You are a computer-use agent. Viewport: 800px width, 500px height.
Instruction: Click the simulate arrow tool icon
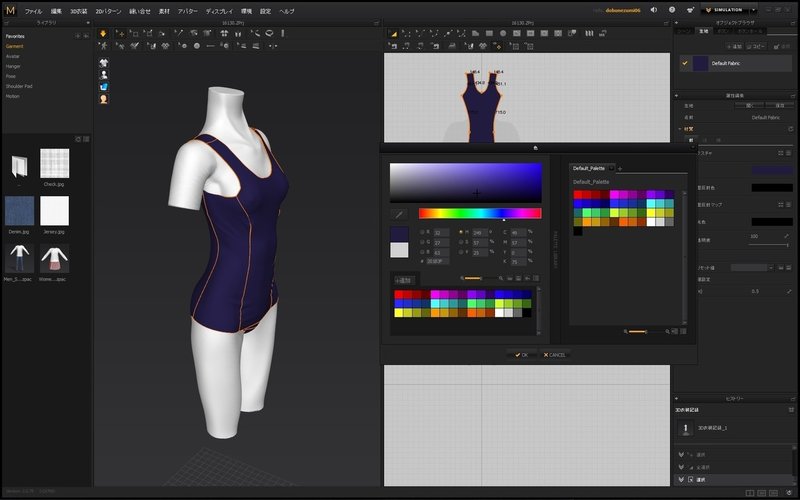103,33
